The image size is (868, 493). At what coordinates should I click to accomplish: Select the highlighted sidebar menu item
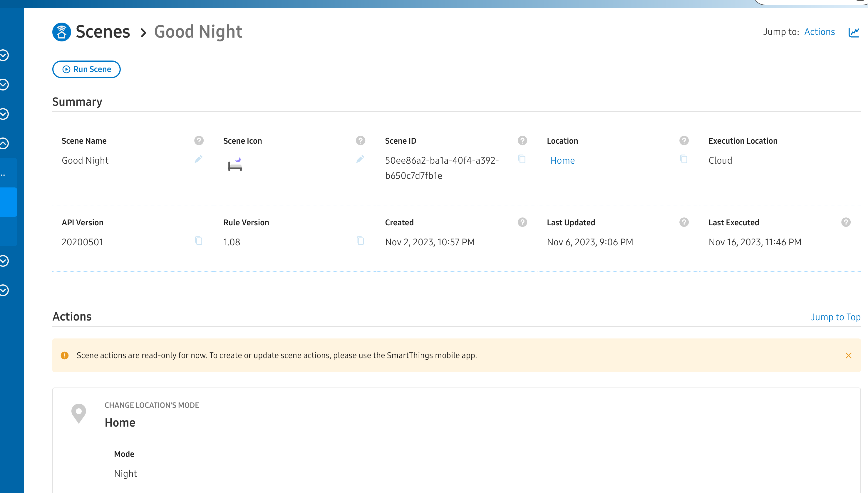[8, 202]
